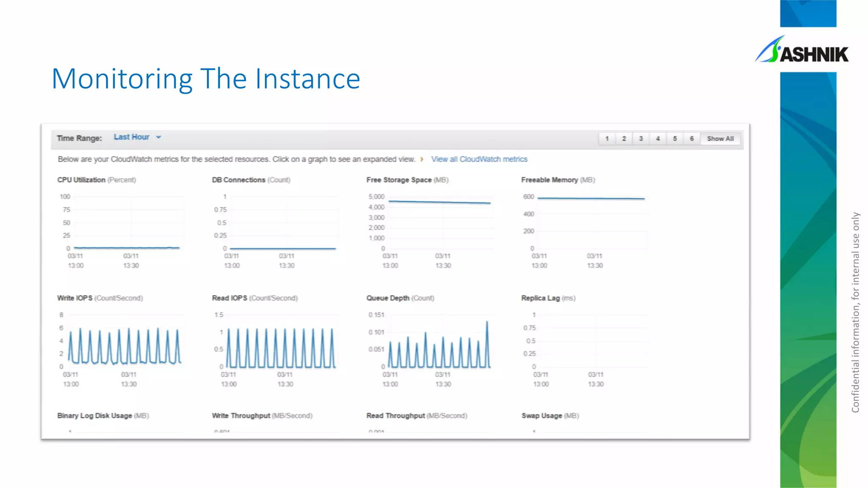Select page button 4

tap(658, 139)
